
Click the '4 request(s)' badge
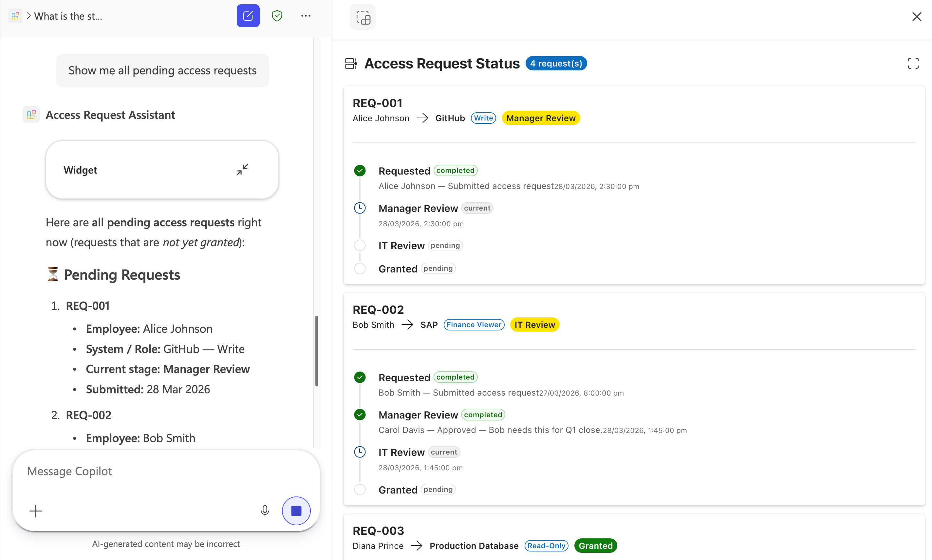pyautogui.click(x=556, y=63)
